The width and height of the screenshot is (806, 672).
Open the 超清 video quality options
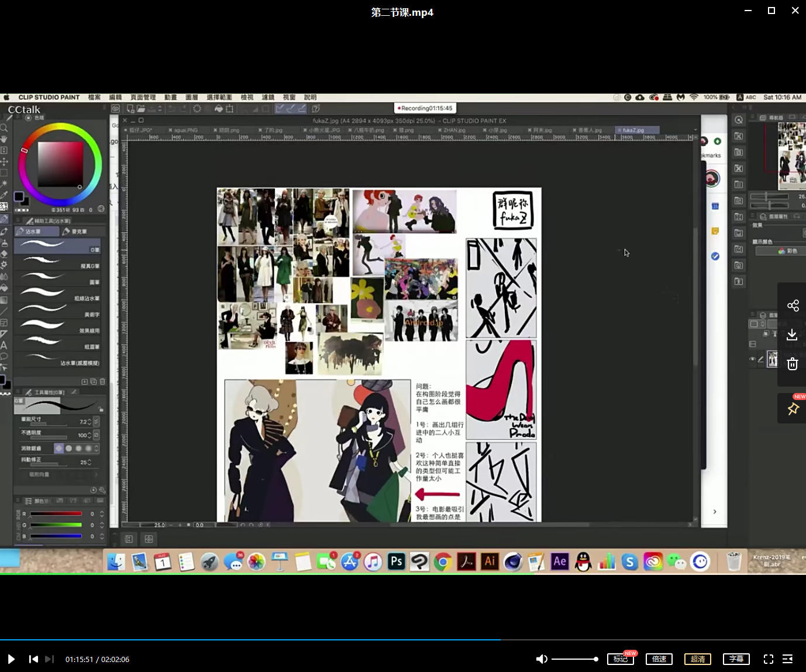697,659
